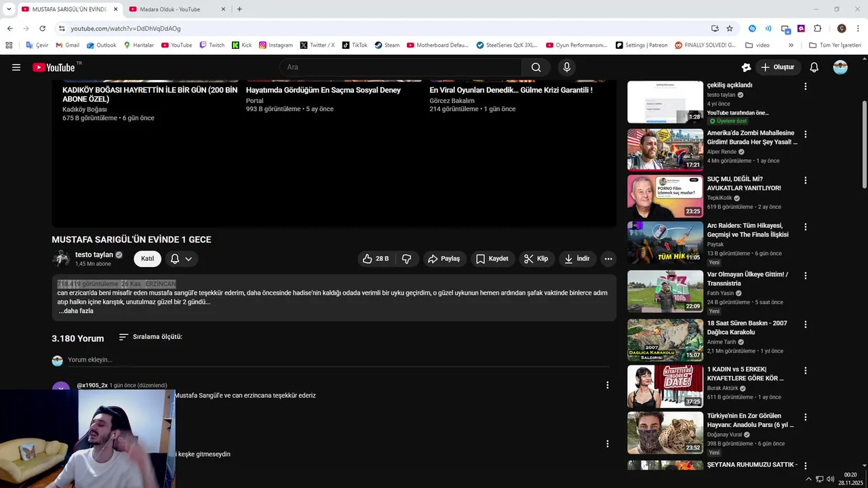Create a clip with Klip button
Screen dimensions: 868x488
click(536, 258)
